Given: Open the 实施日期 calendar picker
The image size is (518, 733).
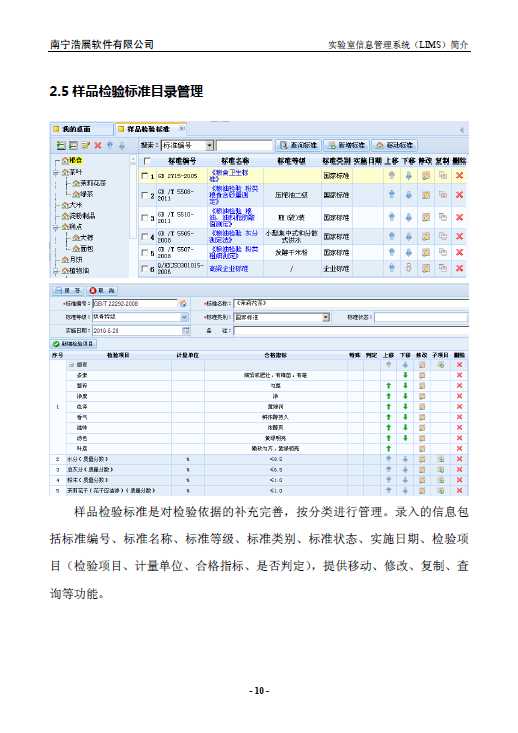Looking at the screenshot, I should (x=186, y=331).
